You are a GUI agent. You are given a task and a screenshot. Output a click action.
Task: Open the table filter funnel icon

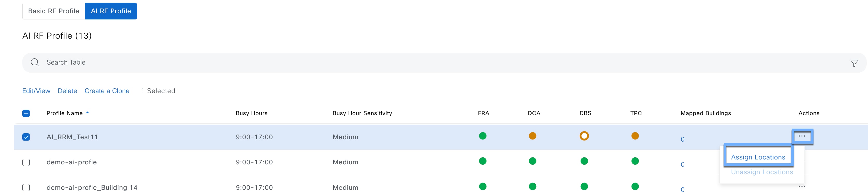point(854,63)
